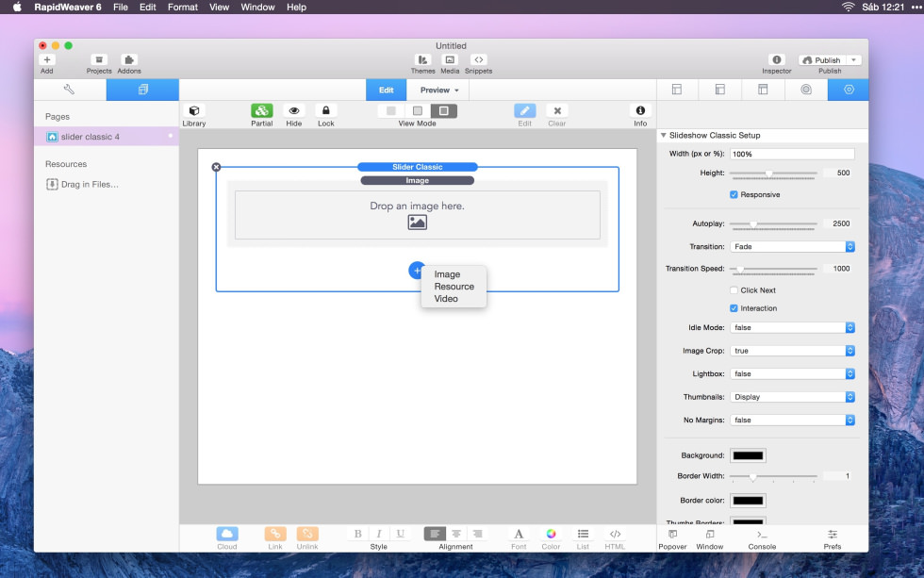Enable the Click Next checkbox

(x=734, y=290)
